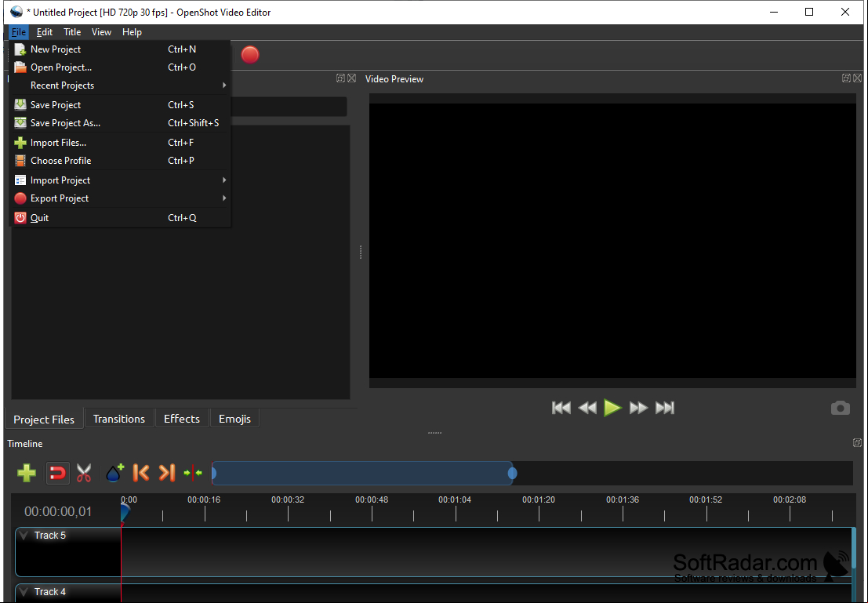Viewport: 868px width, 603px height.
Task: Float the Timeline panel
Action: [858, 443]
